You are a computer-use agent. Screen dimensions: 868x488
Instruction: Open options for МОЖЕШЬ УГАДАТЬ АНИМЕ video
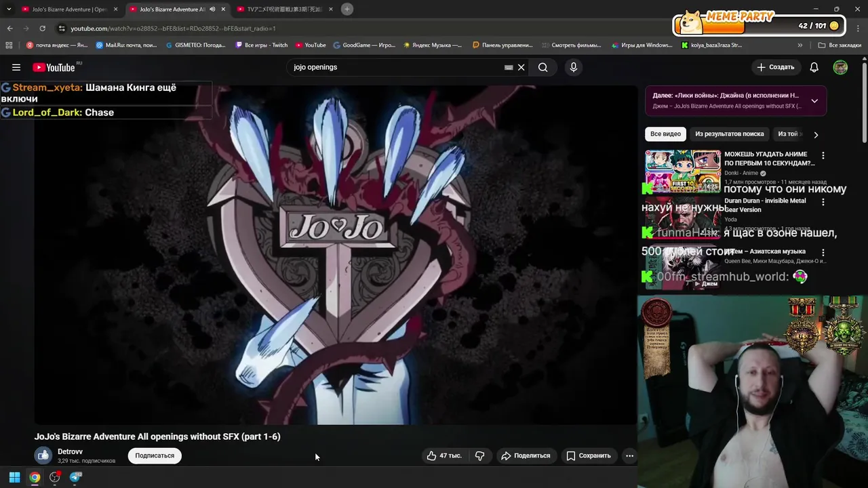point(823,155)
